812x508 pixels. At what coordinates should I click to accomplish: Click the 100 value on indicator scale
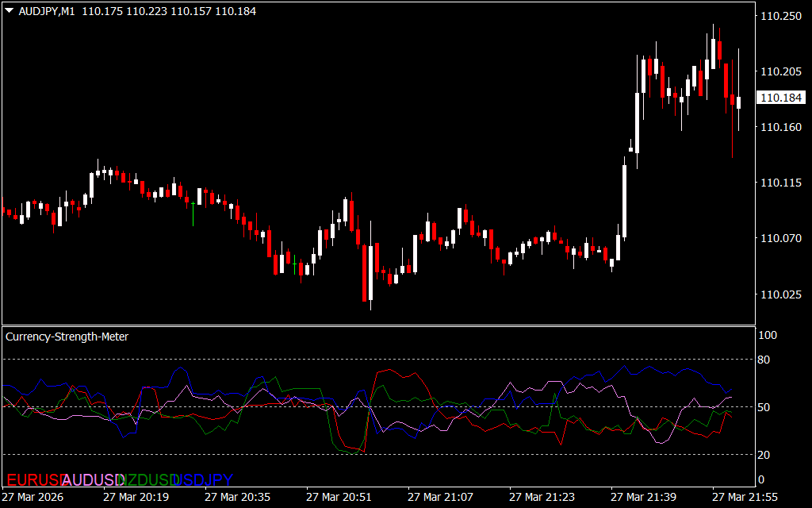pyautogui.click(x=768, y=336)
